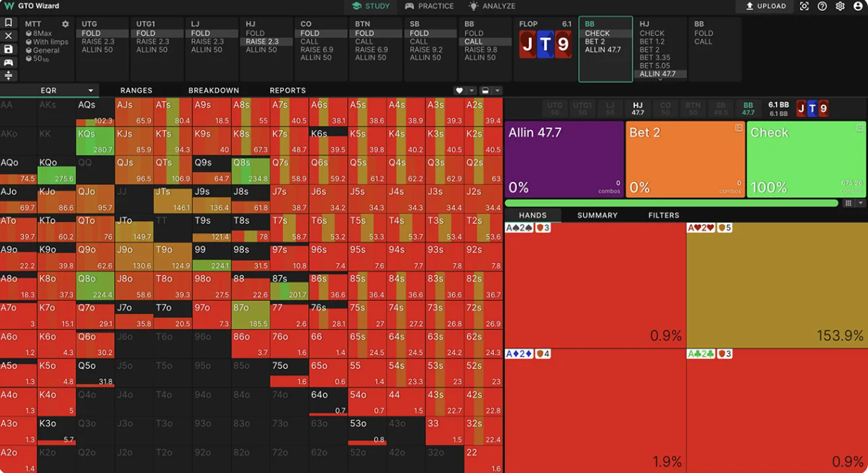Open the user account profile icon
The height and width of the screenshot is (473, 868).
tap(858, 6)
